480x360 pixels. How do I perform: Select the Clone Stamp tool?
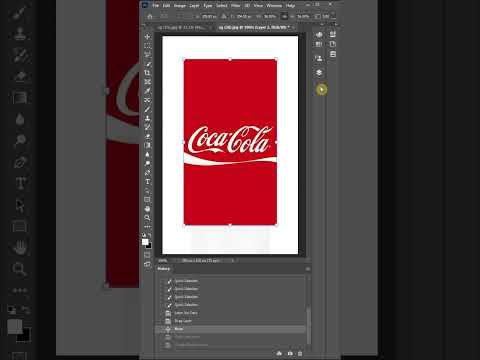[147, 118]
